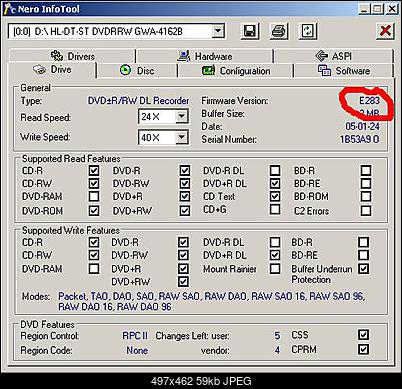Click the red X exit icon
This screenshot has height=389, width=402.
(x=385, y=31)
